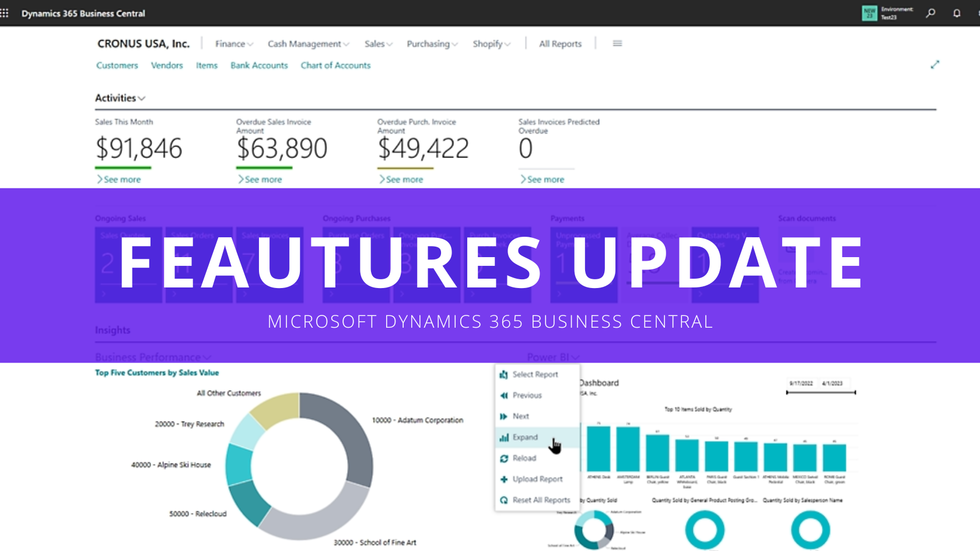Click the Reload refresh icon
Screen dimensions: 980x551
[504, 458]
